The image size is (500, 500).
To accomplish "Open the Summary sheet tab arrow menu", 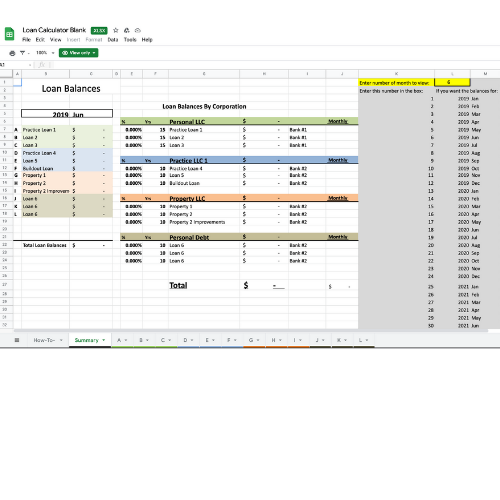I will pyautogui.click(x=104, y=340).
